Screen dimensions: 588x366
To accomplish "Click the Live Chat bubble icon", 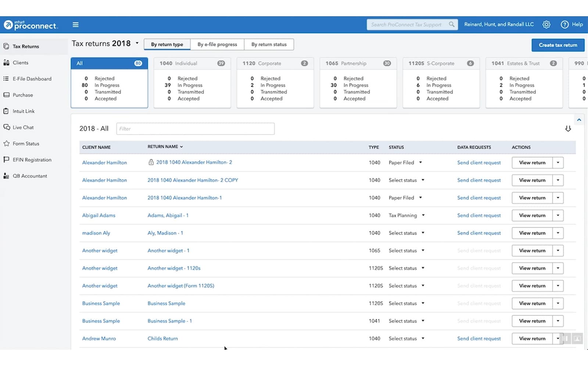I will [7, 127].
